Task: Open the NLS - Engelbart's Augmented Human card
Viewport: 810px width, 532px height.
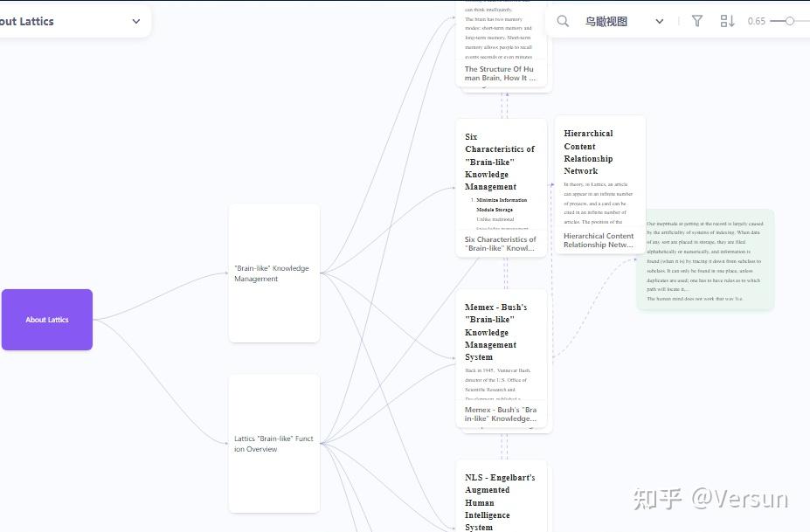Action: 501,496
